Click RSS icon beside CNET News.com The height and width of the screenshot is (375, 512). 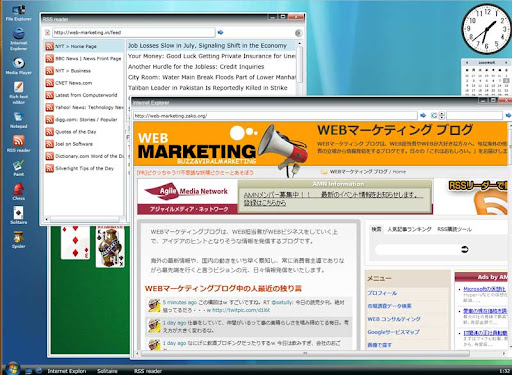50,83
